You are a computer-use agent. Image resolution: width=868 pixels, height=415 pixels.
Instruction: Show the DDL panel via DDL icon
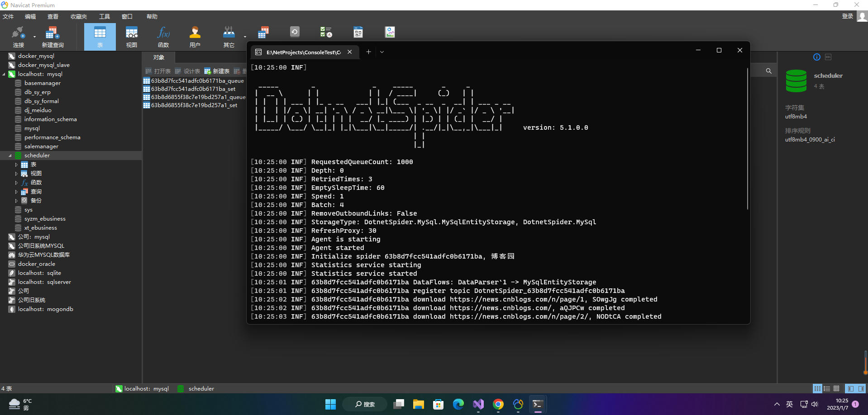(828, 57)
